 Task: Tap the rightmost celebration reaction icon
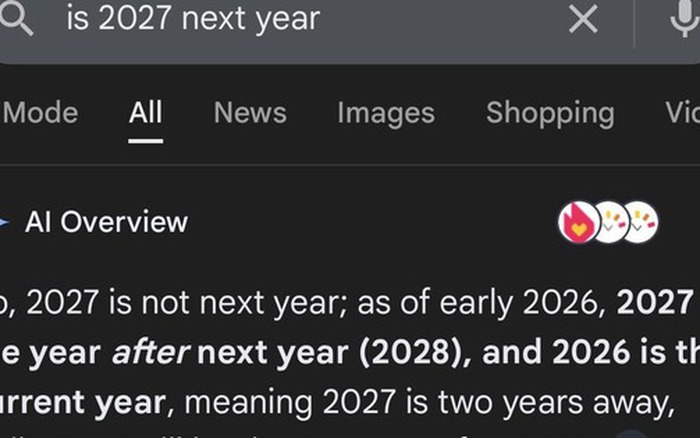point(639,223)
